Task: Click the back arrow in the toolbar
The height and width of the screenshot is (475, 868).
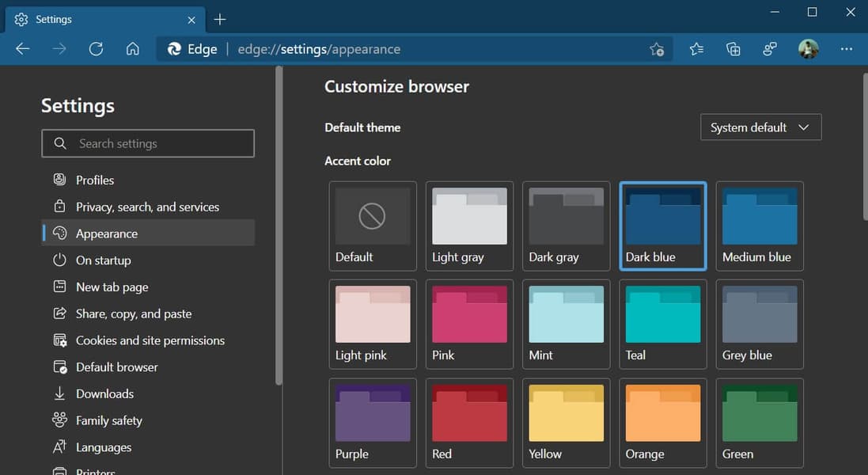Action: [x=23, y=49]
